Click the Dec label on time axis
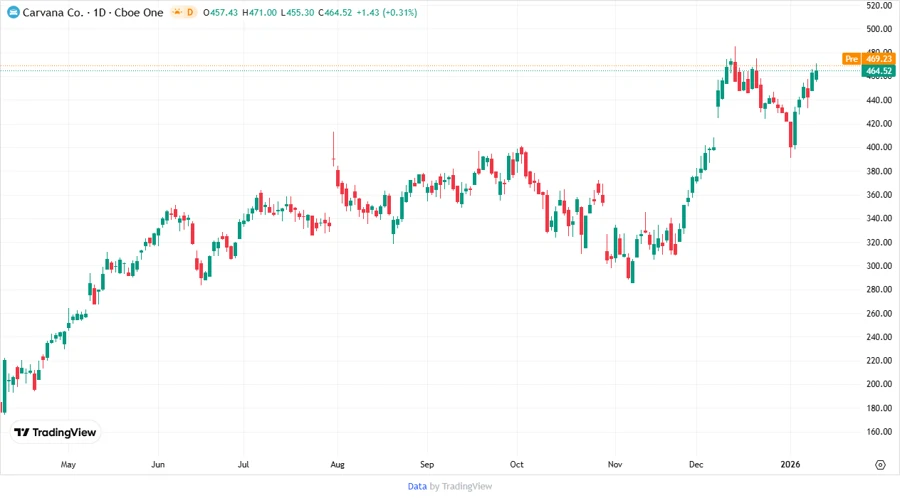Screen dimensions: 900x498 696,464
